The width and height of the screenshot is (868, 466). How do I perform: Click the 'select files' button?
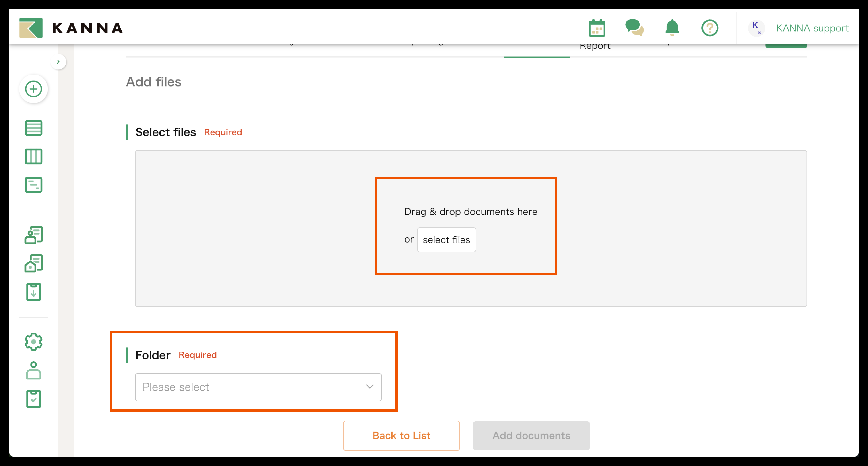tap(446, 240)
